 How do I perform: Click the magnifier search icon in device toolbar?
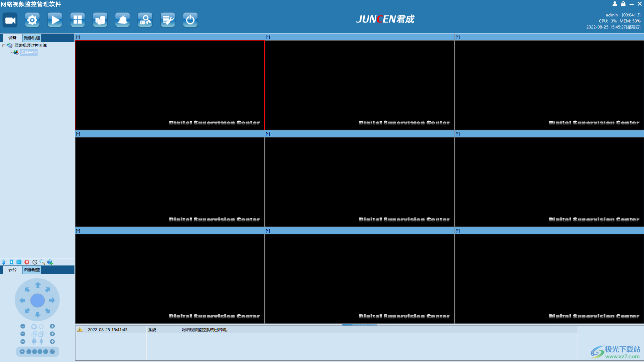pyautogui.click(x=42, y=262)
